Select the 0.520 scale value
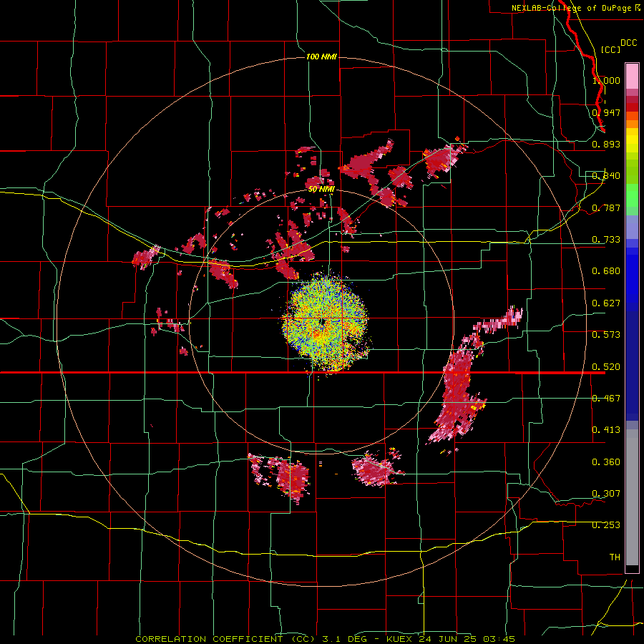Screen dimensions: 644x644 tap(606, 367)
